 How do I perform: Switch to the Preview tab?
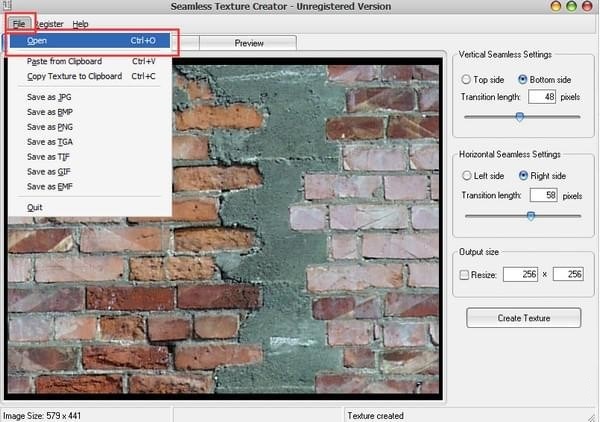249,43
